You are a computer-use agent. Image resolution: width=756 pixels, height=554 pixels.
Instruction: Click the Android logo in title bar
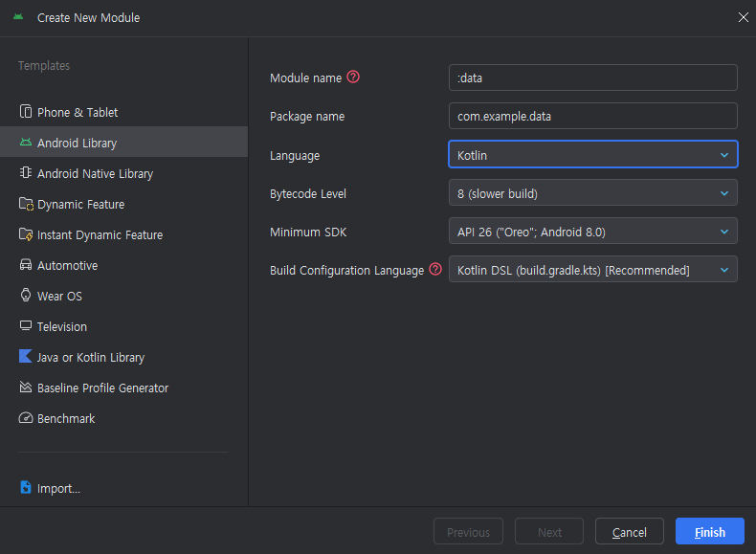click(18, 17)
